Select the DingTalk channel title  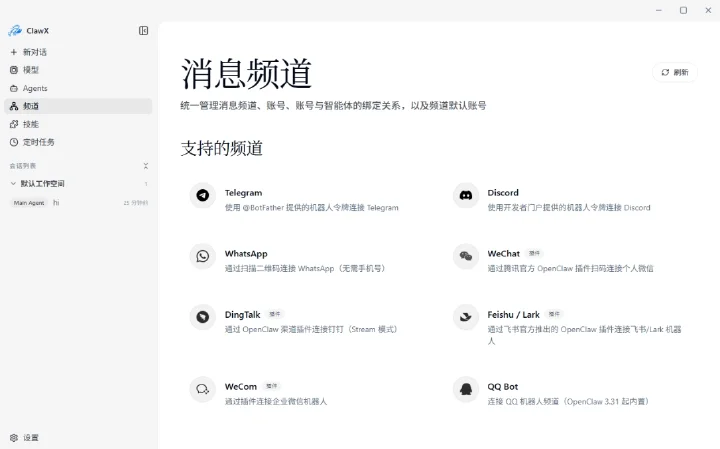tap(242, 314)
